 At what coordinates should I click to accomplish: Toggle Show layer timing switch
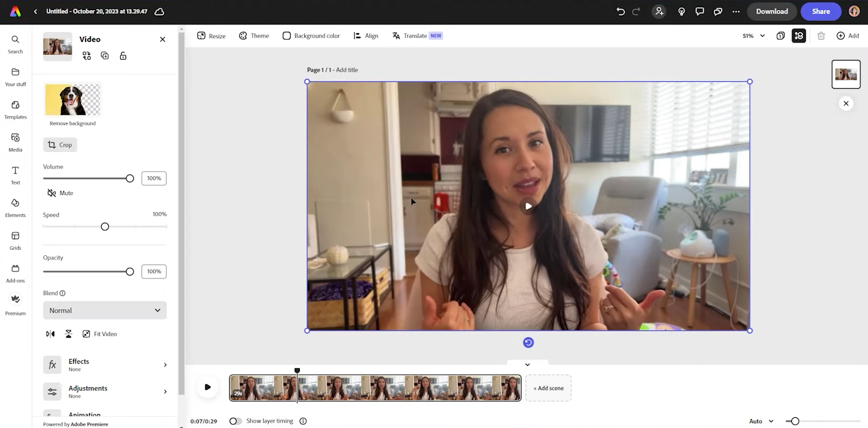235,421
